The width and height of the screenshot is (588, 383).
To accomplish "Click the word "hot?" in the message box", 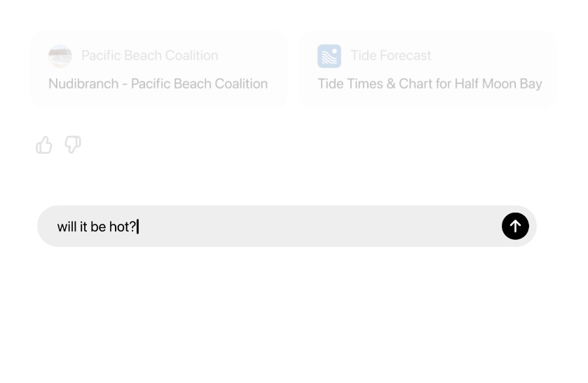I will 123,227.
